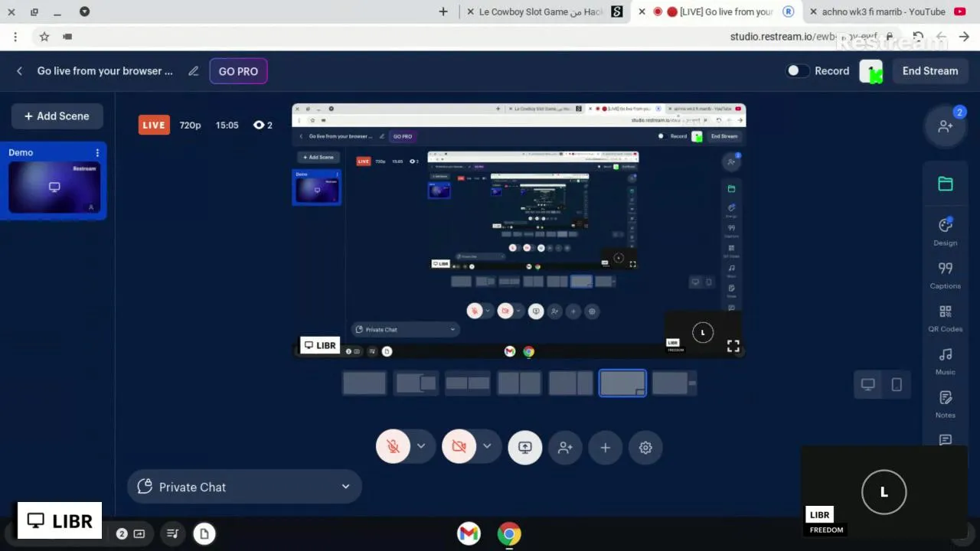This screenshot has width=980, height=551.
Task: Close the Le Cowboy Slot Game tab
Action: click(x=469, y=11)
